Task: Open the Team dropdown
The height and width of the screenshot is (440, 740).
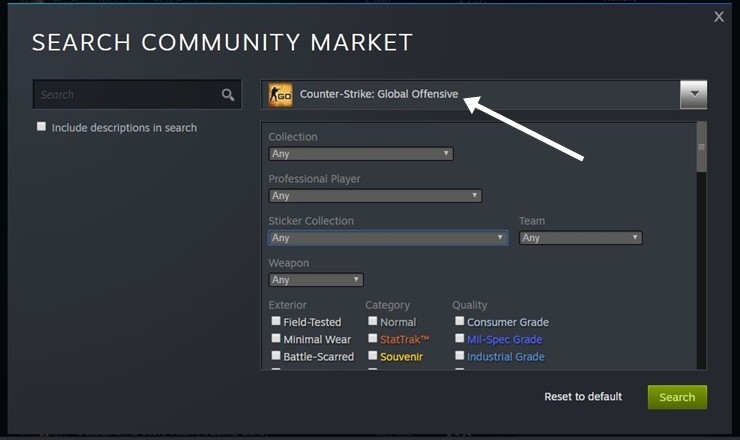Action: [x=580, y=237]
